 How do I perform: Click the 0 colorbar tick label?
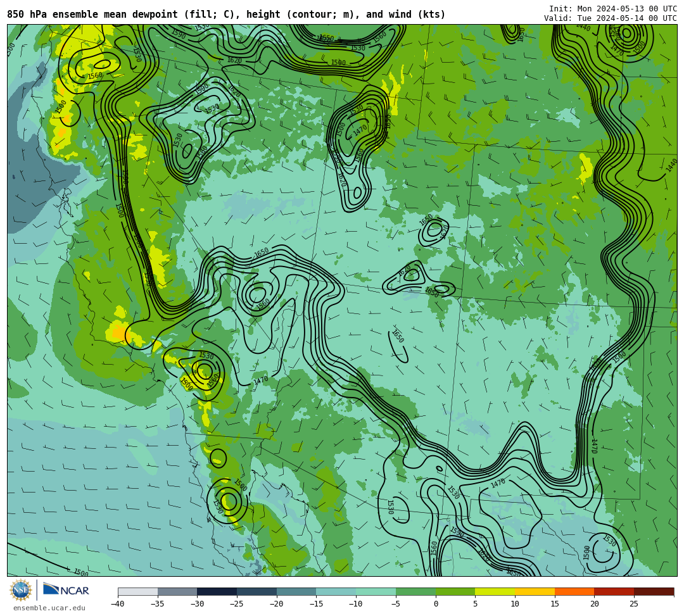pos(436,604)
